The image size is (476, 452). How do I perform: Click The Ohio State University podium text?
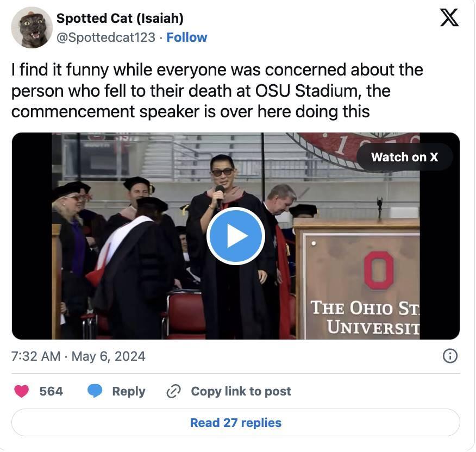coord(365,317)
